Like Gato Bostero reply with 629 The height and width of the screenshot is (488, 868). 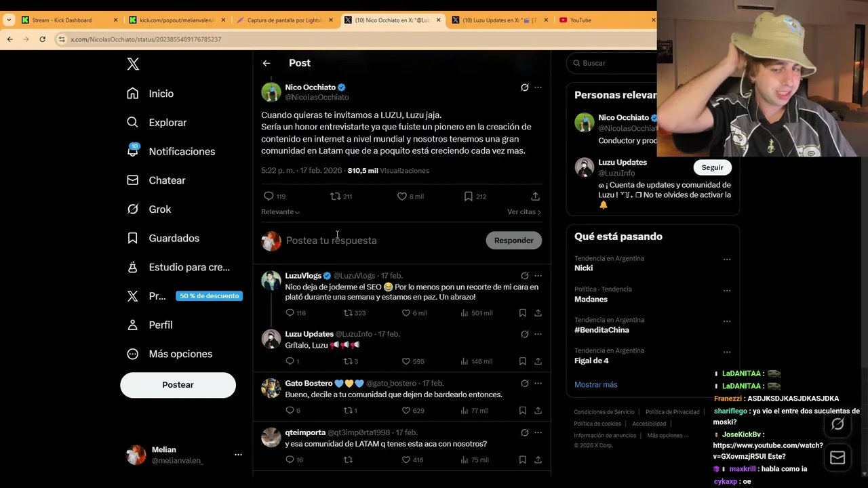pyautogui.click(x=413, y=411)
